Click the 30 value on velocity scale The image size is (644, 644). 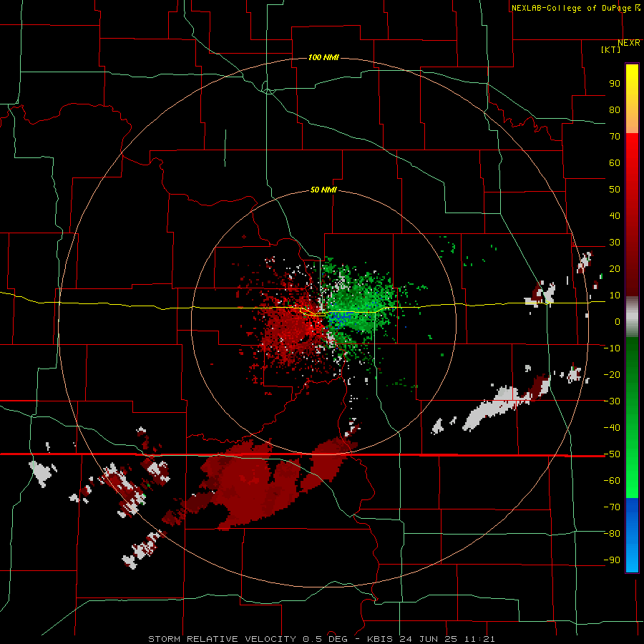click(x=615, y=243)
